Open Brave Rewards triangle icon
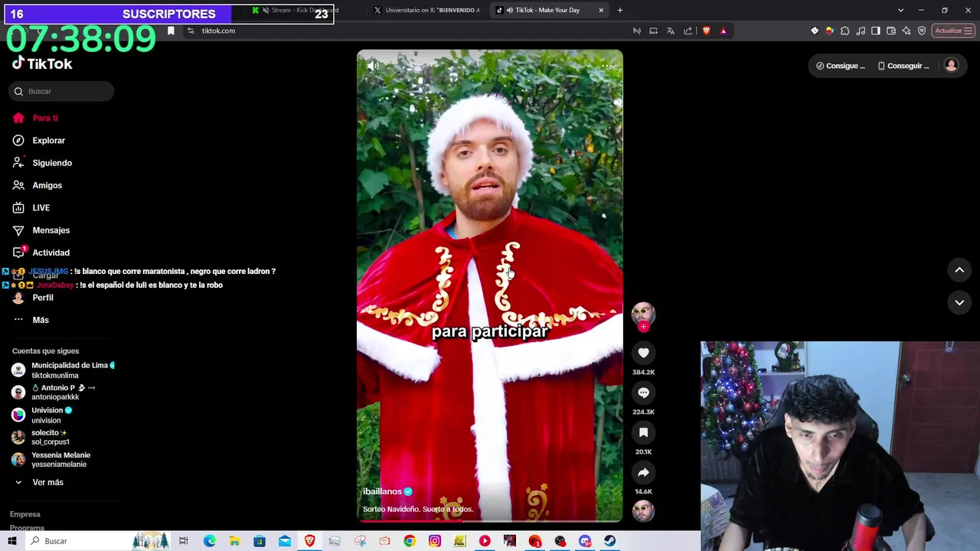Screen dimensions: 980x551 [x=724, y=31]
